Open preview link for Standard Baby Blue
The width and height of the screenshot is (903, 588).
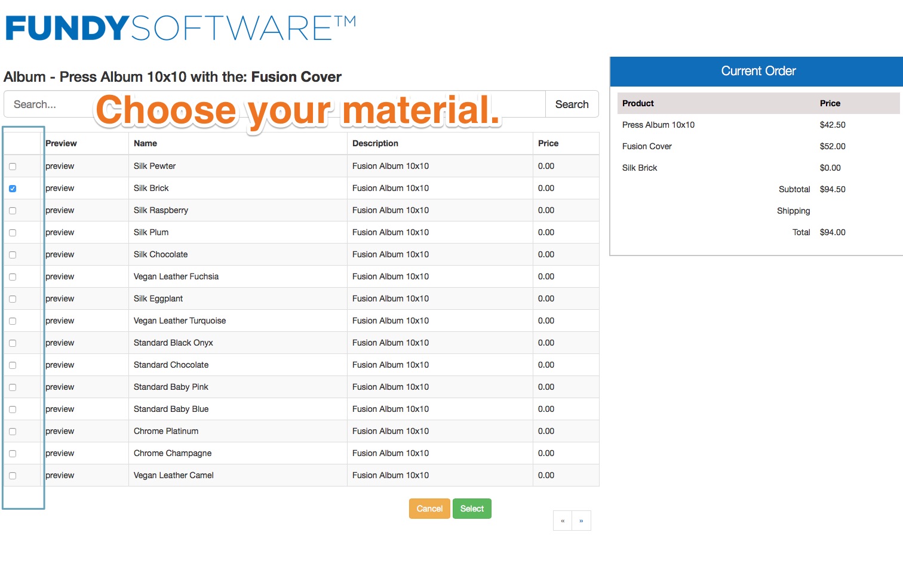point(60,409)
